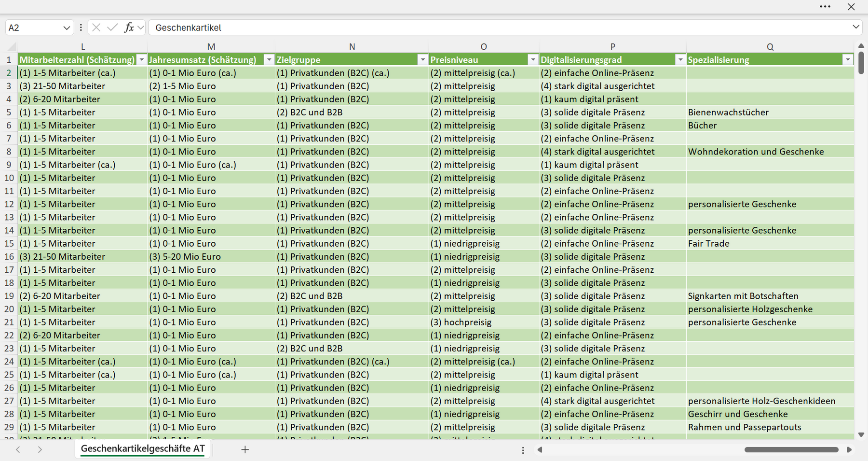Image resolution: width=868 pixels, height=461 pixels.
Task: Select row 16 header
Action: click(9, 257)
